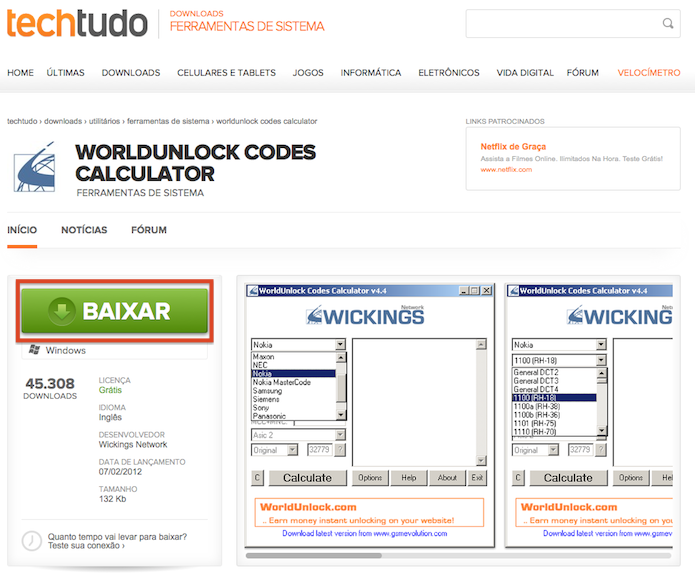
Task: Switch to the NOTÍCIAS tab
Action: pos(84,230)
